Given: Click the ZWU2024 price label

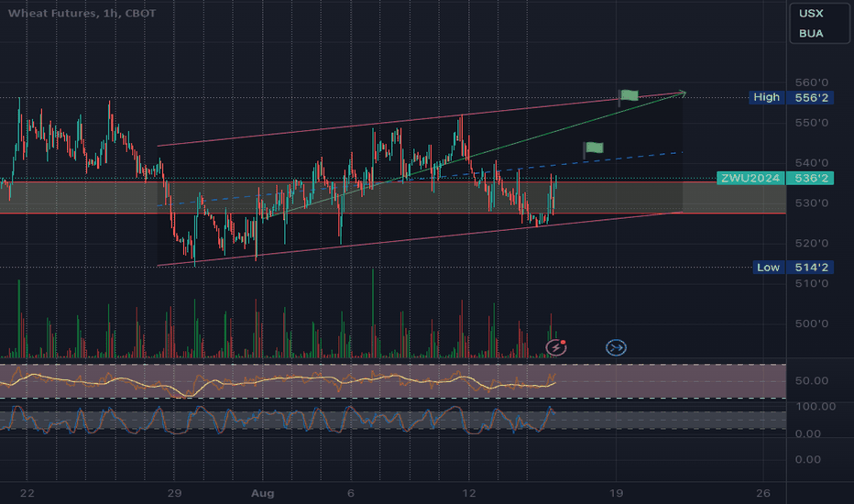Looking at the screenshot, I should [x=750, y=178].
